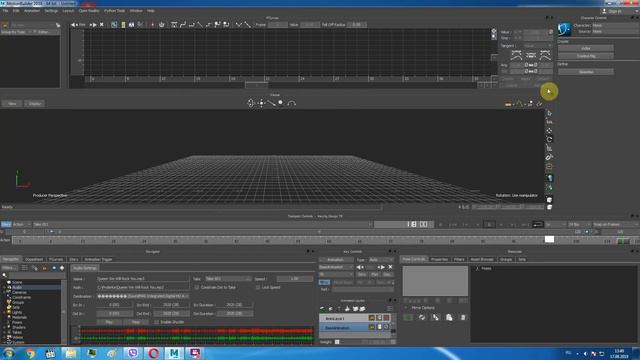The height and width of the screenshot is (360, 640).
Task: Select the Select Object tool in the viewer toolbar
Action: tap(549, 113)
